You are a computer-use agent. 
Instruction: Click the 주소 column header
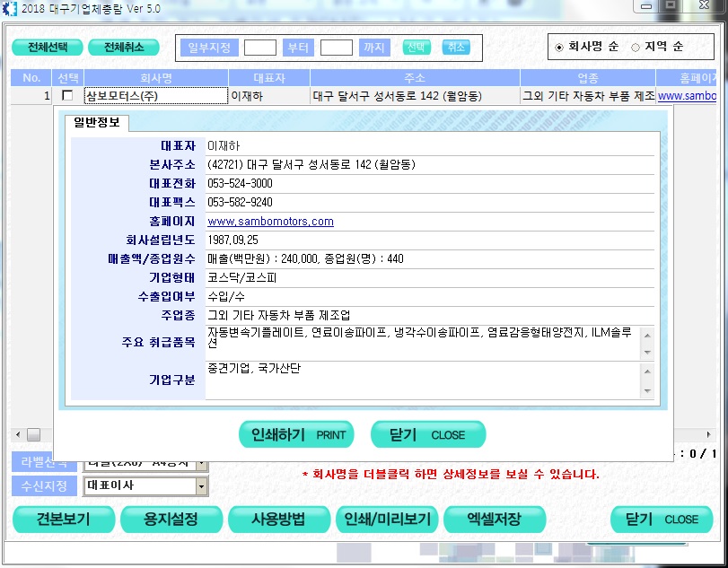tap(415, 78)
